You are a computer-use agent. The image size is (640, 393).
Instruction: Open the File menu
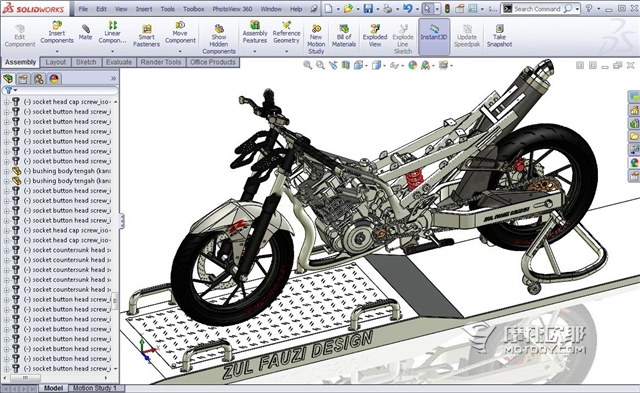[x=83, y=9]
